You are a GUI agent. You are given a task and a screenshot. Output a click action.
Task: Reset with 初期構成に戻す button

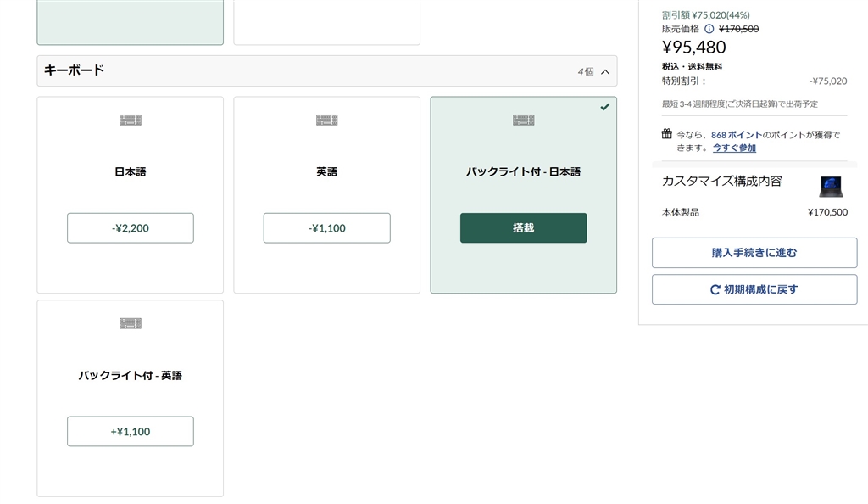point(754,289)
